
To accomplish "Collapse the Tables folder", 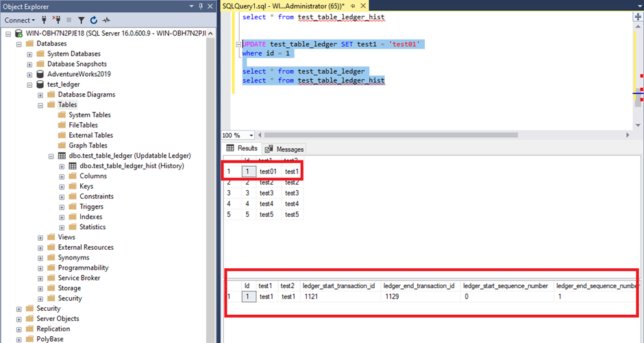I will 40,105.
